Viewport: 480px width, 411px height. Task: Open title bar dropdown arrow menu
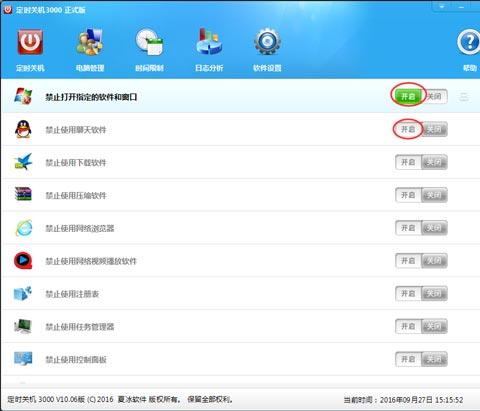coord(442,6)
